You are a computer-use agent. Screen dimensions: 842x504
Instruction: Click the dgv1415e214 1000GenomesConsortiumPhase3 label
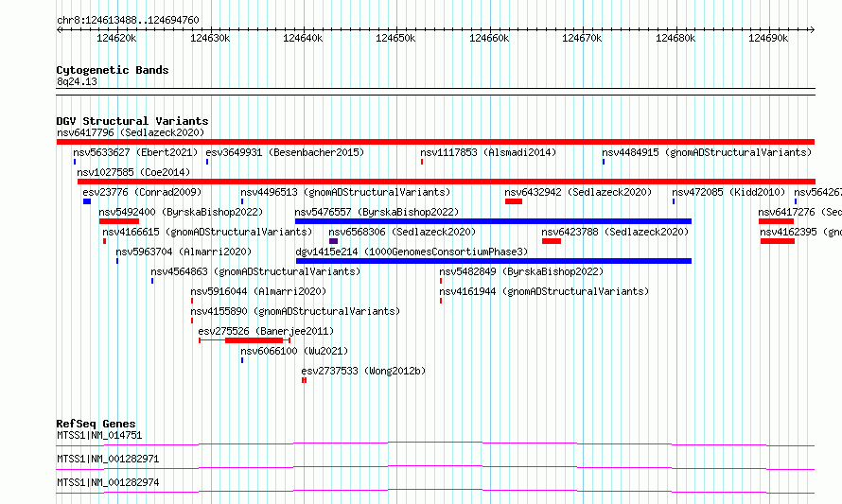point(412,252)
